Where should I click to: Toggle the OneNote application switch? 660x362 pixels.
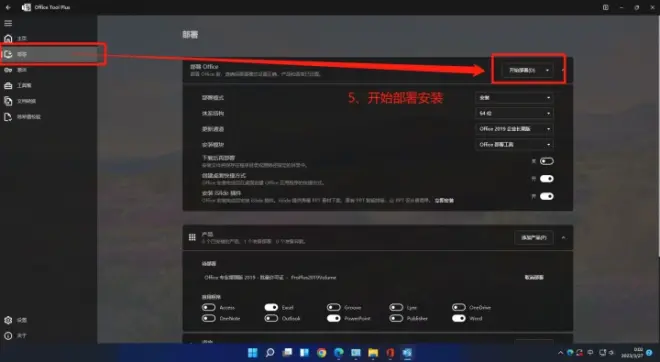208,318
